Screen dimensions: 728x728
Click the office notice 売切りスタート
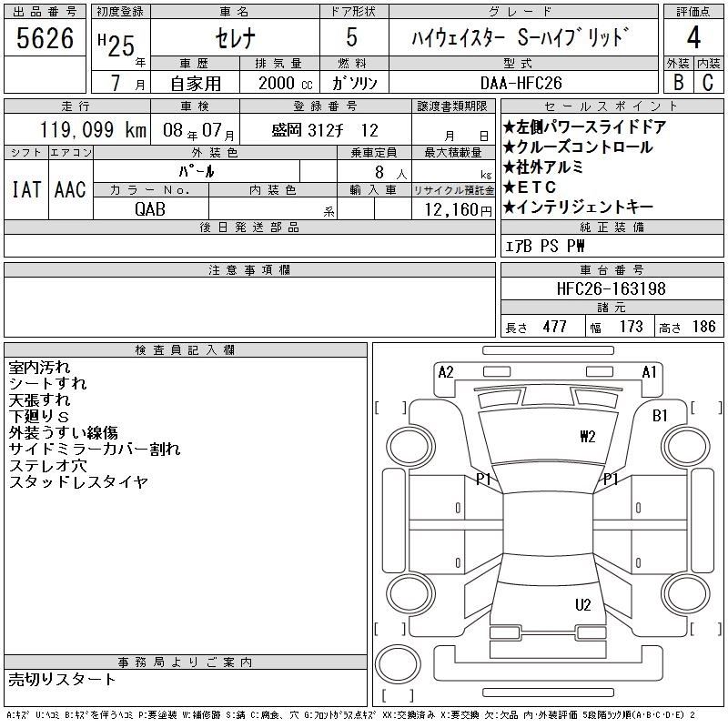click(62, 679)
